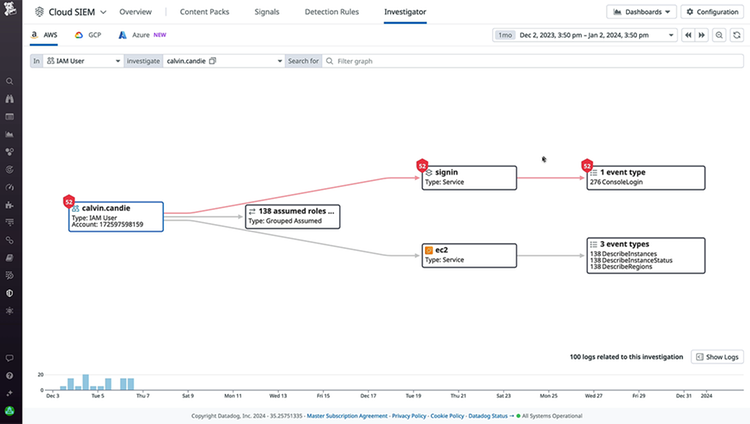This screenshot has width=750, height=424.
Task: Select the Investigator tab
Action: (405, 12)
